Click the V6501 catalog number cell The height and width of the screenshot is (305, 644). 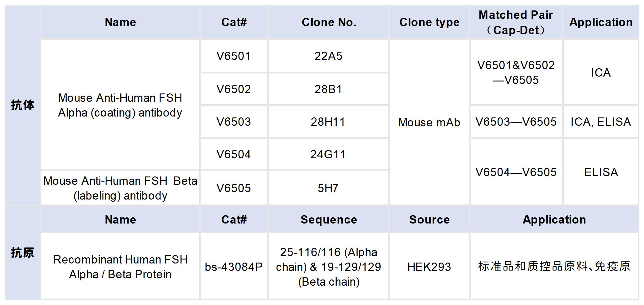click(x=234, y=56)
